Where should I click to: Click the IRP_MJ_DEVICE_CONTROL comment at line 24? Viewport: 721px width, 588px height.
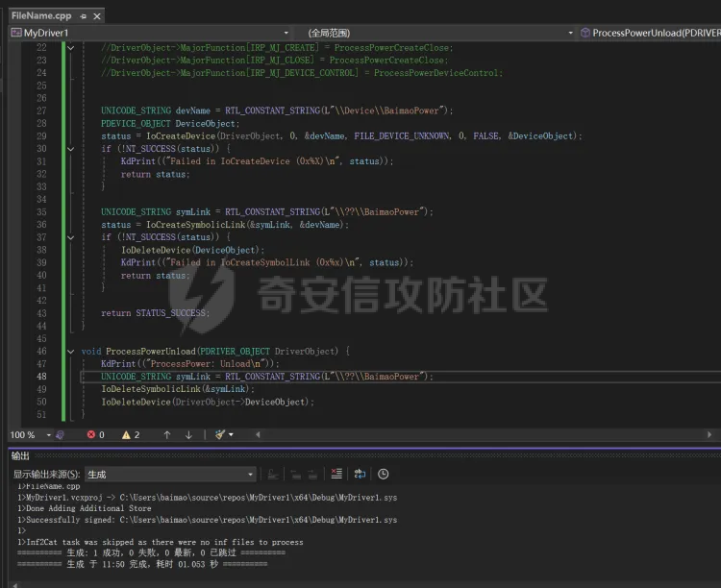pyautogui.click(x=302, y=73)
